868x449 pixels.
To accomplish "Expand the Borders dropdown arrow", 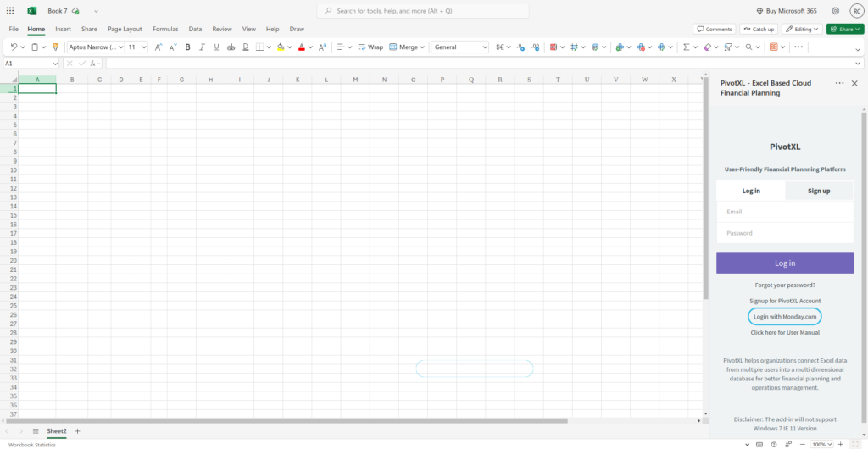I will click(x=269, y=47).
